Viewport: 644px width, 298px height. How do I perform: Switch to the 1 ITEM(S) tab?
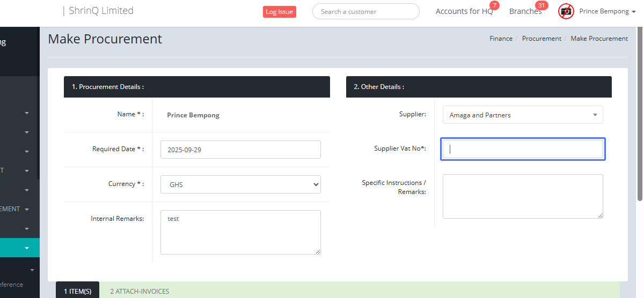[77, 291]
